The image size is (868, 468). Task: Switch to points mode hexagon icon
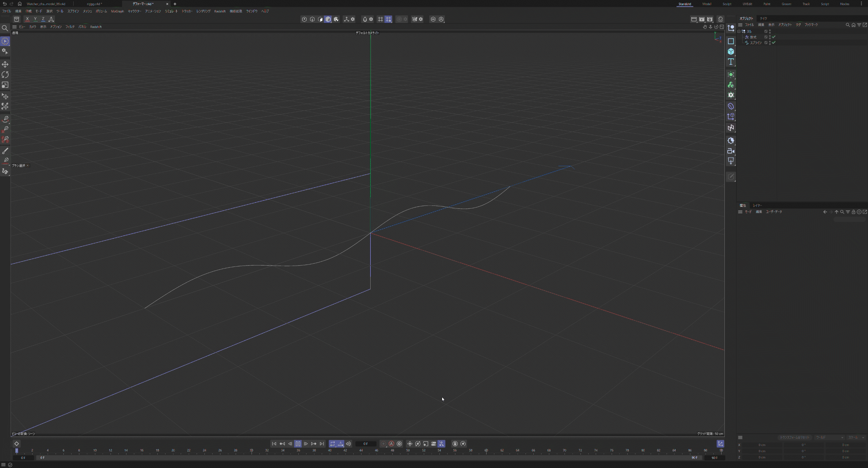tap(304, 19)
